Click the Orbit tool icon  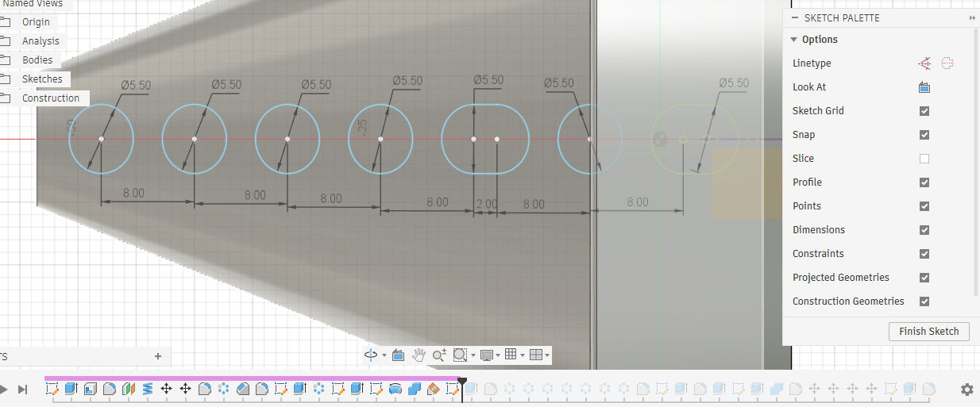(x=370, y=355)
